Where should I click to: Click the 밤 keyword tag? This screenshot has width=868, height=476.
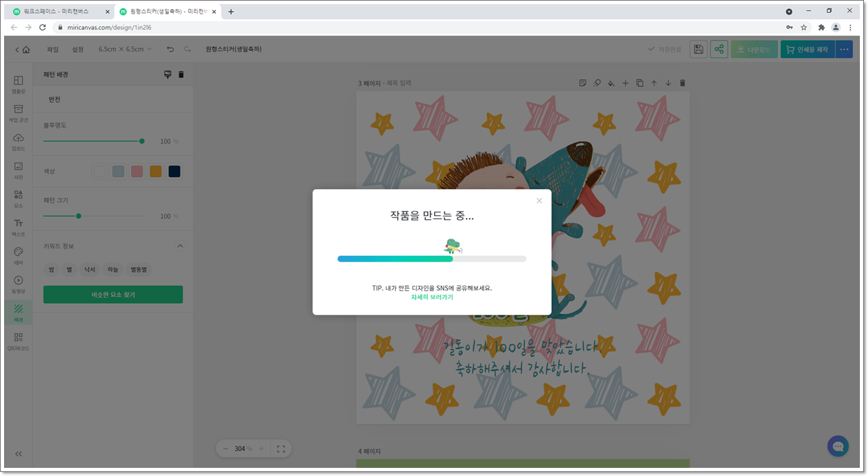[51, 269]
